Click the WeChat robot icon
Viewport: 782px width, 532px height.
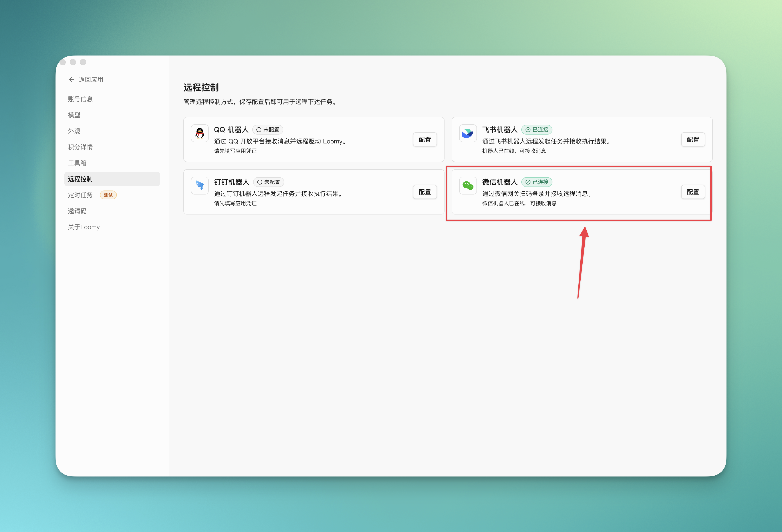pos(468,185)
